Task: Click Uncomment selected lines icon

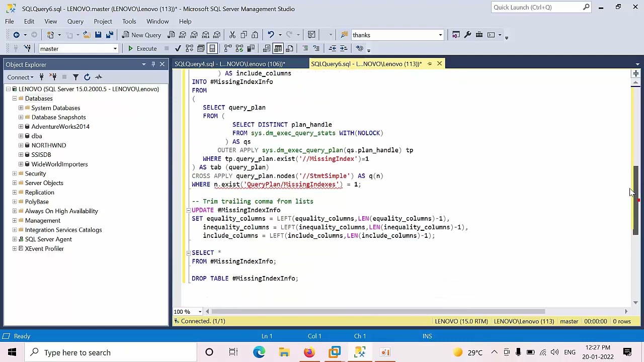Action: pos(316,48)
